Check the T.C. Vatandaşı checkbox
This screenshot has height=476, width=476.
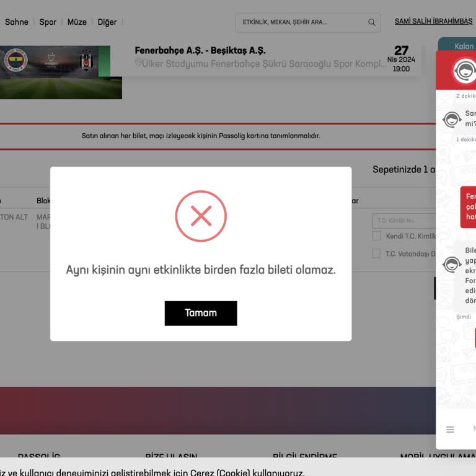(x=376, y=253)
